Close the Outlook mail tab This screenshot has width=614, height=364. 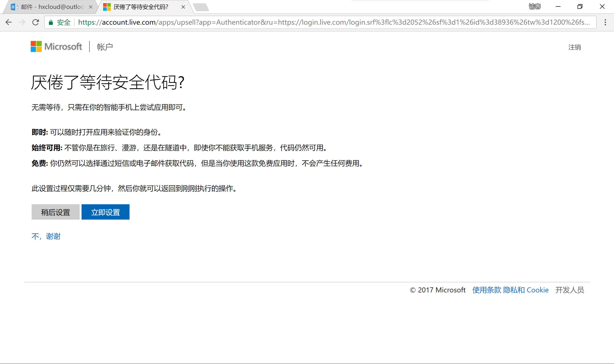click(x=91, y=7)
